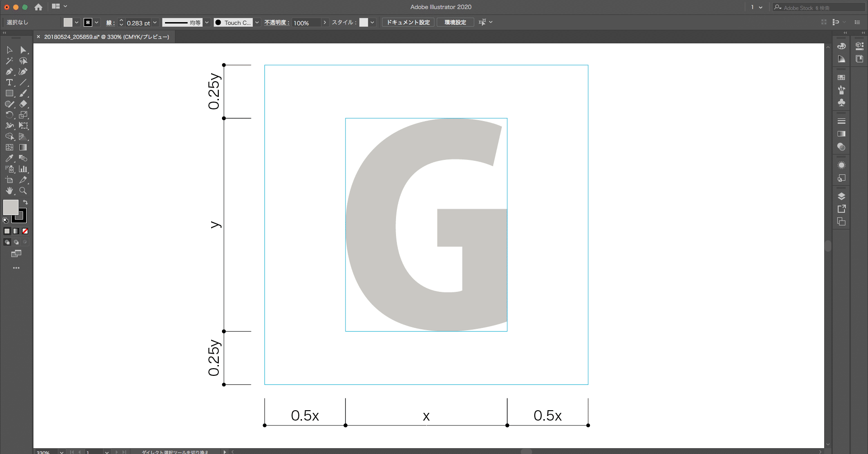Open 環境設定 (Preferences)
The image size is (868, 454).
click(x=455, y=22)
